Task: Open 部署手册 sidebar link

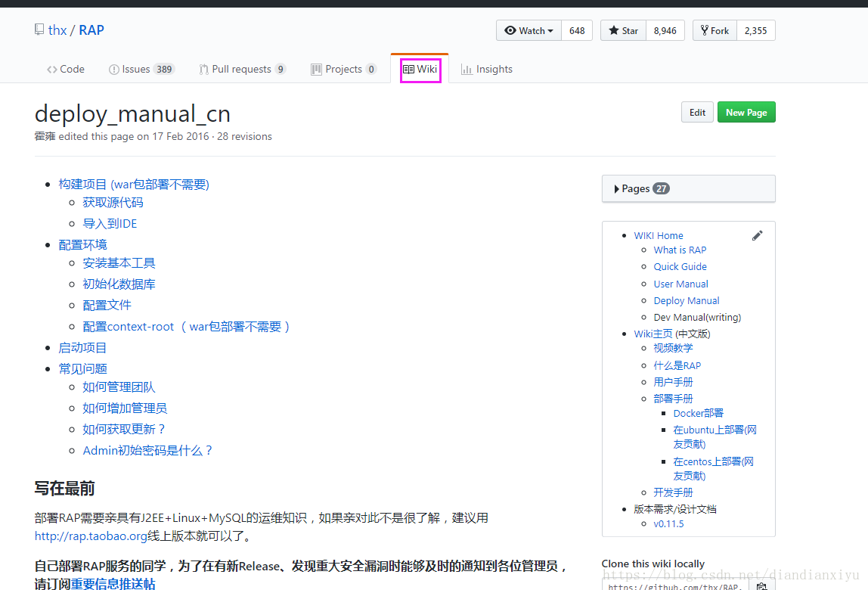Action: [673, 399]
